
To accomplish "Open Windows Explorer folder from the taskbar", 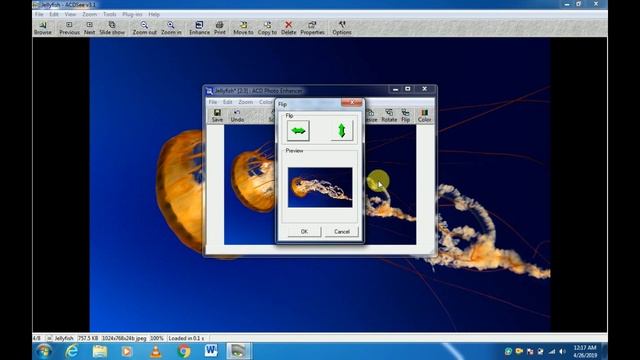I will tap(100, 351).
